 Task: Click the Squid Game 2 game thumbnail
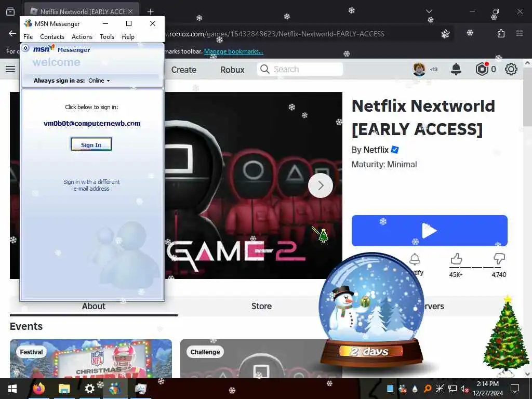pyautogui.click(x=254, y=185)
